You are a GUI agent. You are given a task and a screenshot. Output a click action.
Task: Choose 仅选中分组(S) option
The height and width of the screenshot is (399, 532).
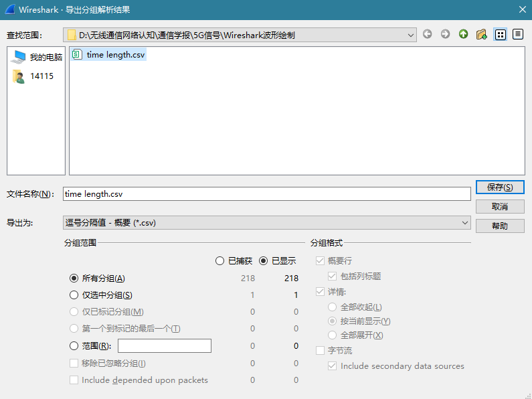(74, 295)
